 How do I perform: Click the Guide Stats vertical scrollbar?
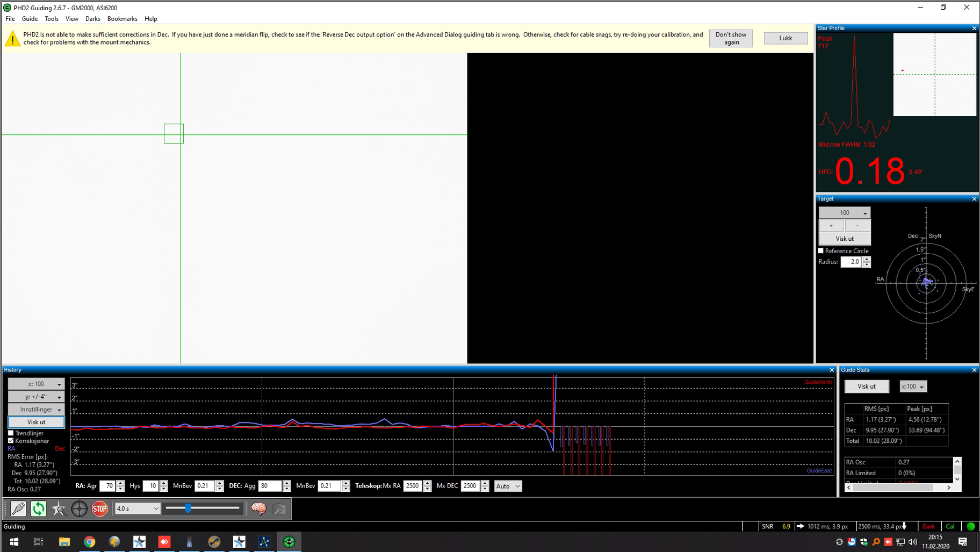(957, 470)
